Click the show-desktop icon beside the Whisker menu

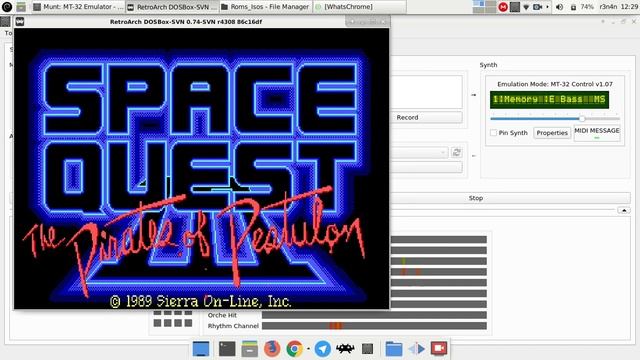[x=21, y=7]
